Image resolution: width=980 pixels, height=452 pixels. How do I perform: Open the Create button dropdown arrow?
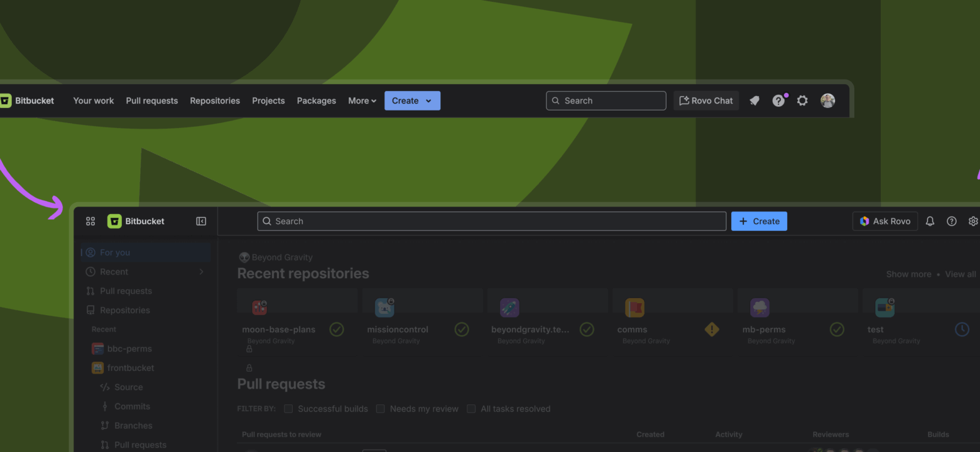point(428,100)
